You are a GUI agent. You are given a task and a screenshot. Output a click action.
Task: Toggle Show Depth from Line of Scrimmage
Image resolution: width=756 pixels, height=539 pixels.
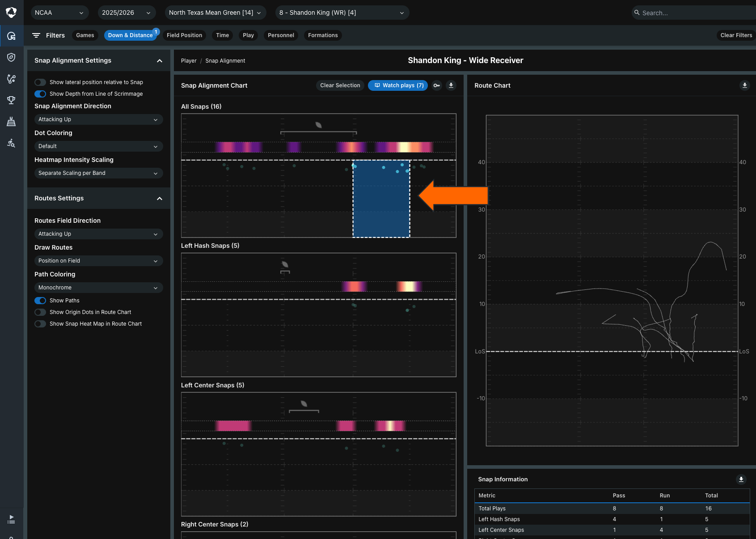(x=40, y=94)
